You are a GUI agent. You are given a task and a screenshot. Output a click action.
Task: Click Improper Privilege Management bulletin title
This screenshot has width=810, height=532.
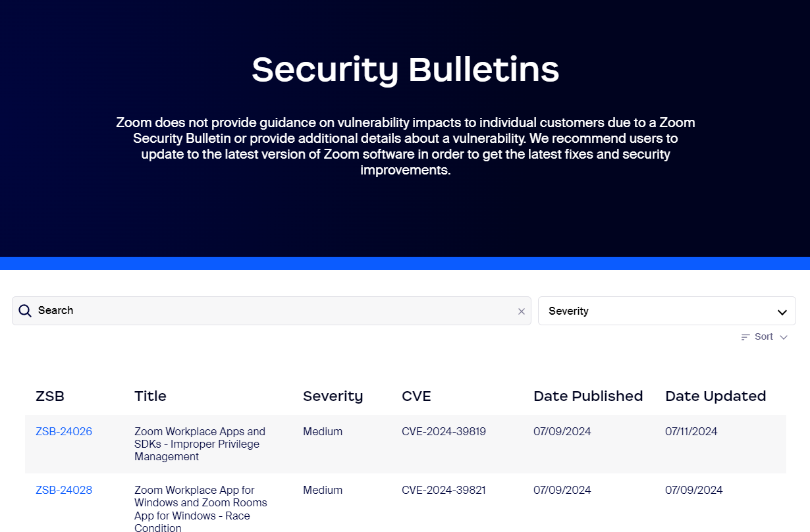click(x=200, y=444)
